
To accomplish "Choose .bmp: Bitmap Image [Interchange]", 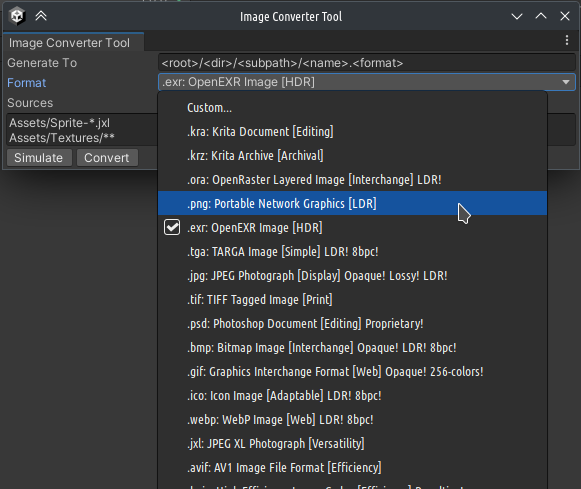I will pos(352,347).
